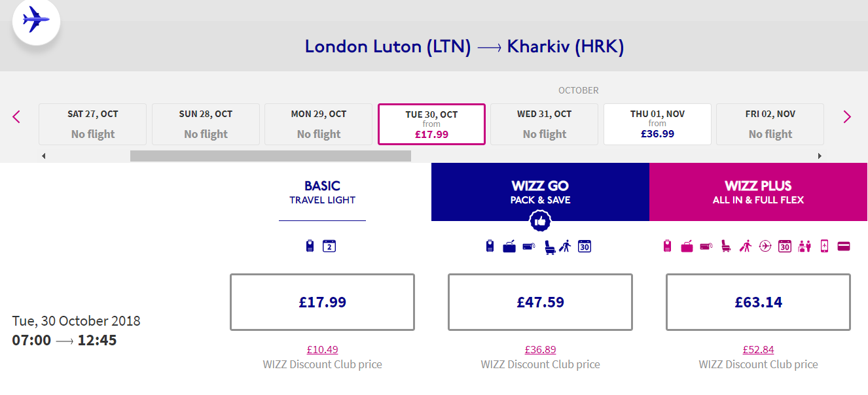Open the £10.49 Discount Club price link
The width and height of the screenshot is (868, 395).
click(x=322, y=350)
